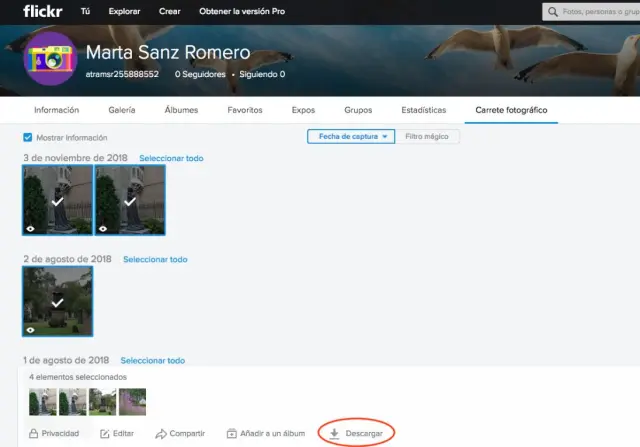Click the Flickr logo
This screenshot has height=447, width=640.
44,12
